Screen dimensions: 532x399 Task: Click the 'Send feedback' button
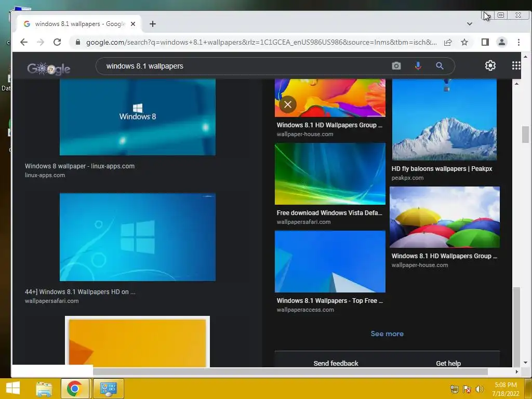click(x=336, y=363)
